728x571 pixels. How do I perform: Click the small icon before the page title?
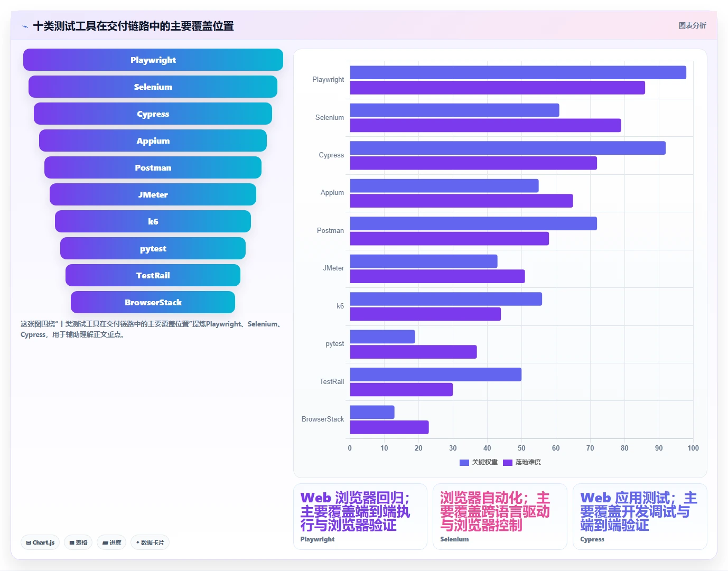coord(25,26)
